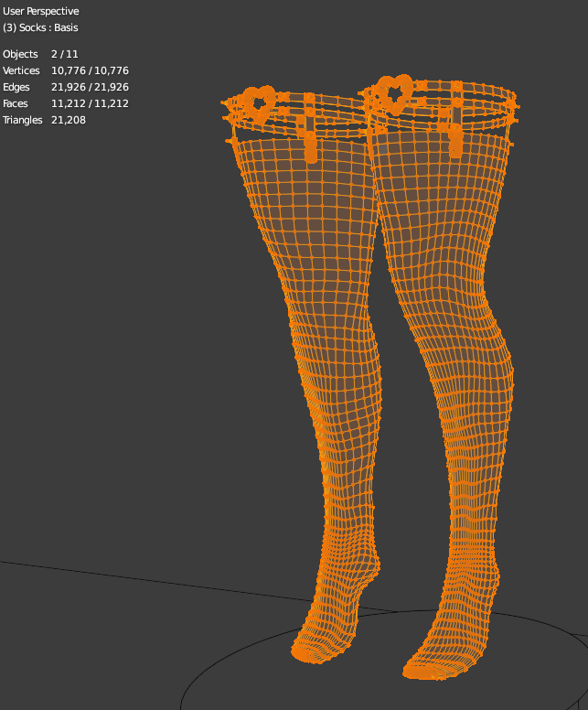Click the Triangles "21,208" statistic
The width and height of the screenshot is (588, 710).
pyautogui.click(x=69, y=120)
